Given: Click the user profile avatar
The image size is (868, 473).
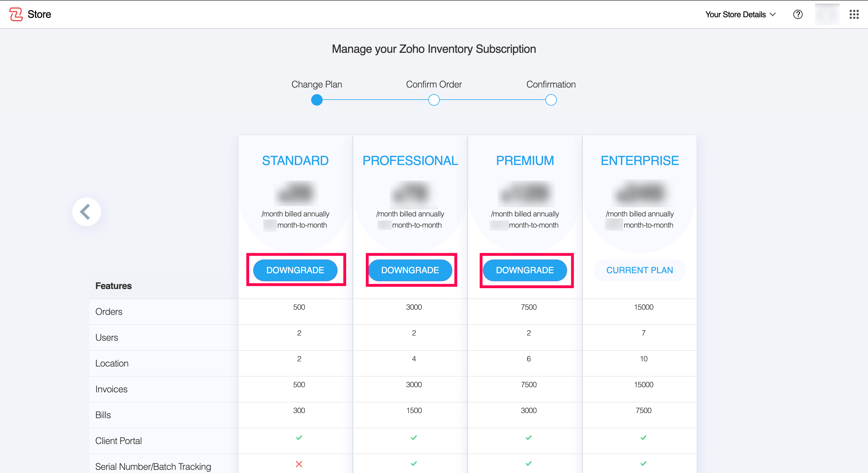Looking at the screenshot, I should (x=827, y=14).
